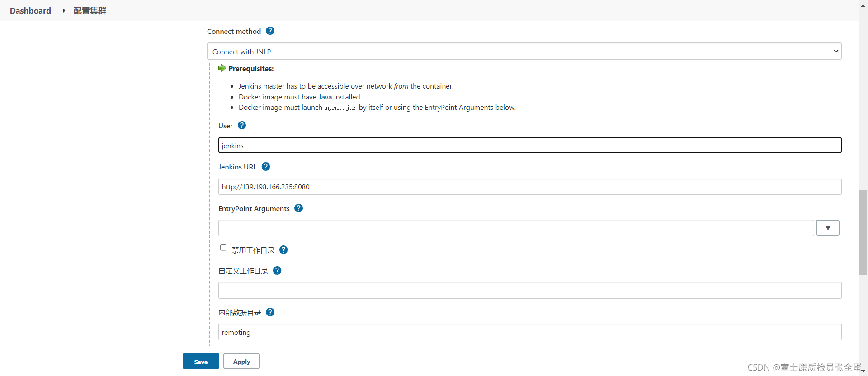The width and height of the screenshot is (868, 376).
Task: Click the 内部数据目录 field with remoting
Action: click(530, 332)
